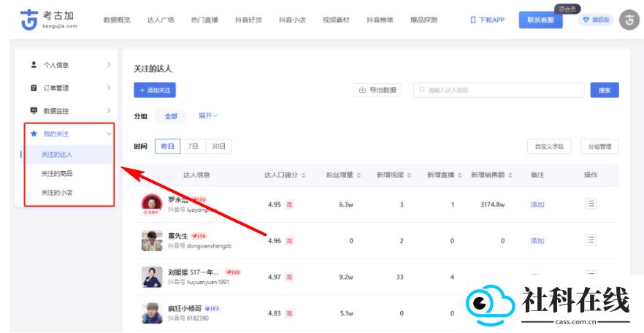Expand groups with 展开 dropdown
644x333 pixels.
[208, 116]
